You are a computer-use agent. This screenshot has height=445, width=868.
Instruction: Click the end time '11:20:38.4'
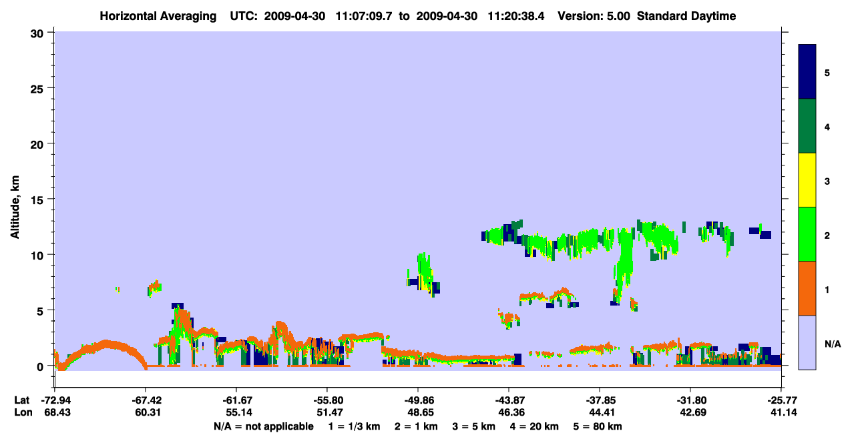coord(517,16)
